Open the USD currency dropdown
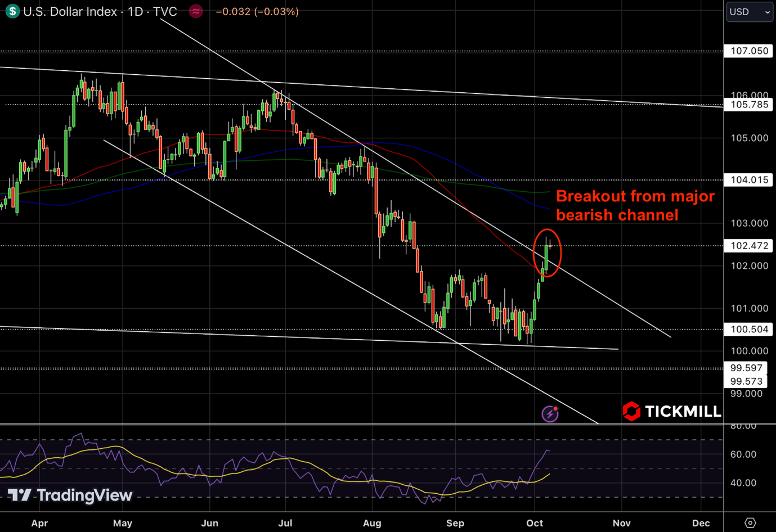 coord(750,12)
